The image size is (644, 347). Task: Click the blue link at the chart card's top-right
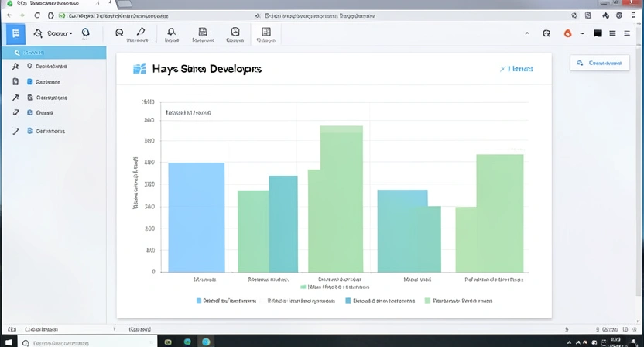[517, 69]
